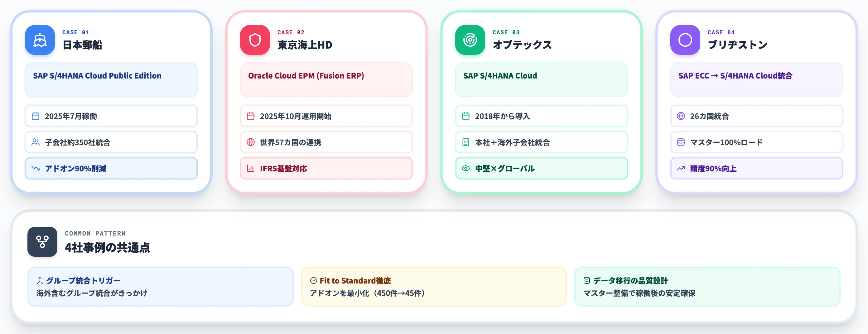Screen dimensions: 868x334
Task: Click the 本社+海外子会社統合 text
Action: (x=512, y=142)
